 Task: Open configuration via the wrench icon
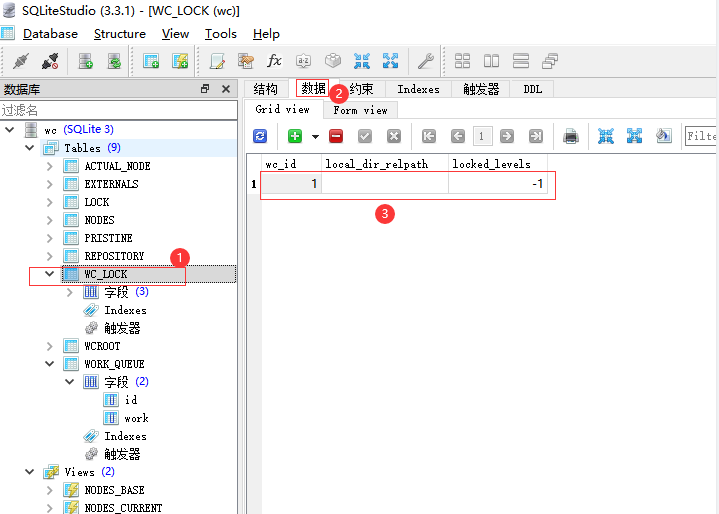click(x=425, y=61)
